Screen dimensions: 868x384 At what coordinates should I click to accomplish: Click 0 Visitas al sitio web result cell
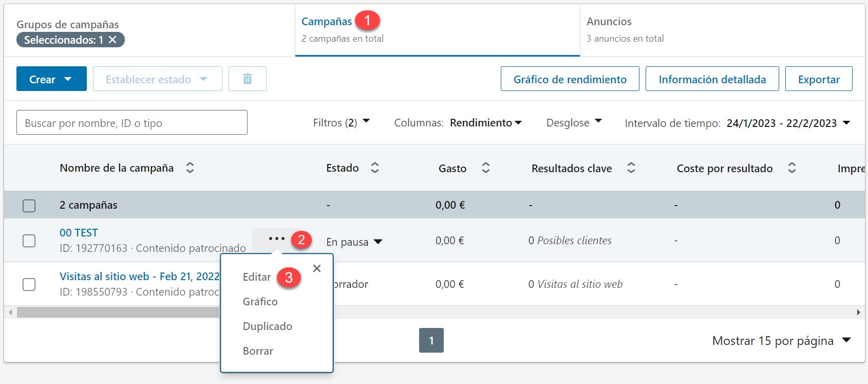point(575,284)
